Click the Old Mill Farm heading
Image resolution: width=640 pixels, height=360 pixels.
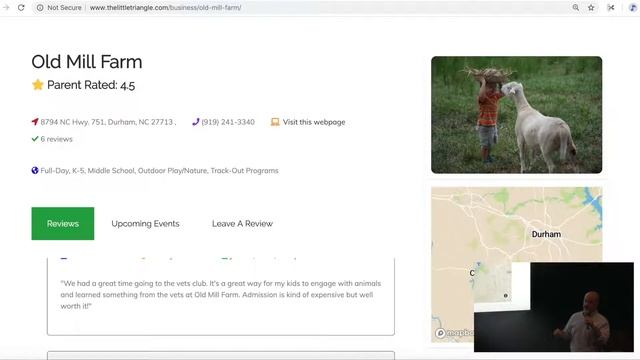pos(87,62)
